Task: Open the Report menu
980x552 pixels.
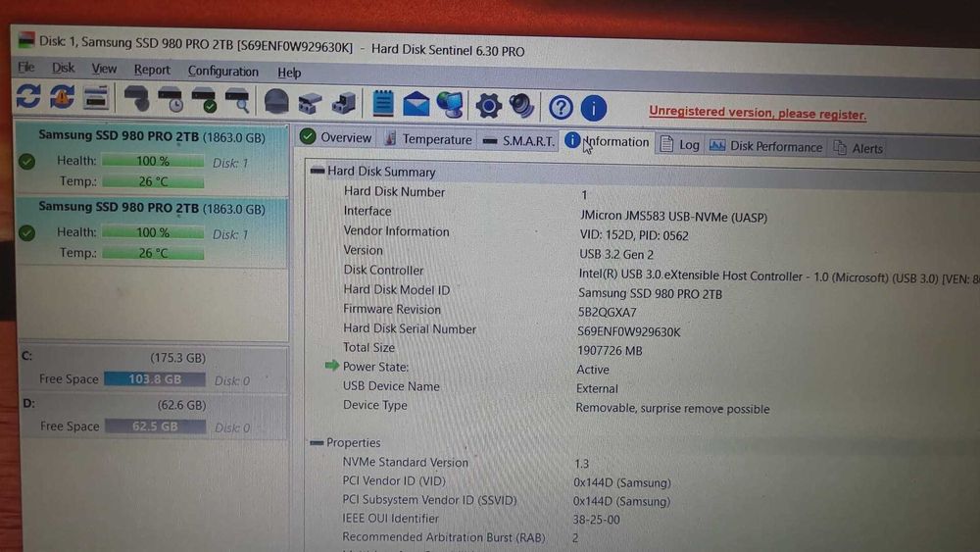Action: click(152, 70)
